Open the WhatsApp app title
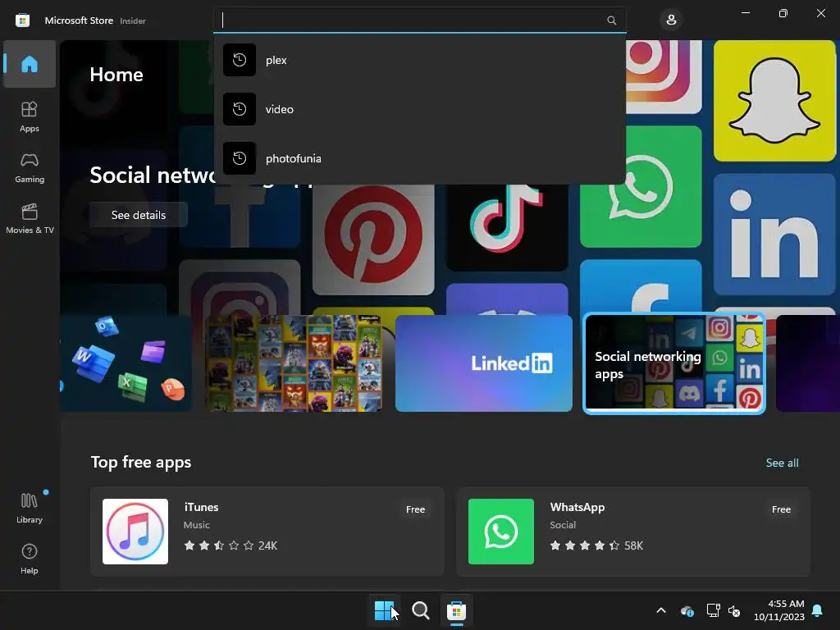 (x=577, y=507)
